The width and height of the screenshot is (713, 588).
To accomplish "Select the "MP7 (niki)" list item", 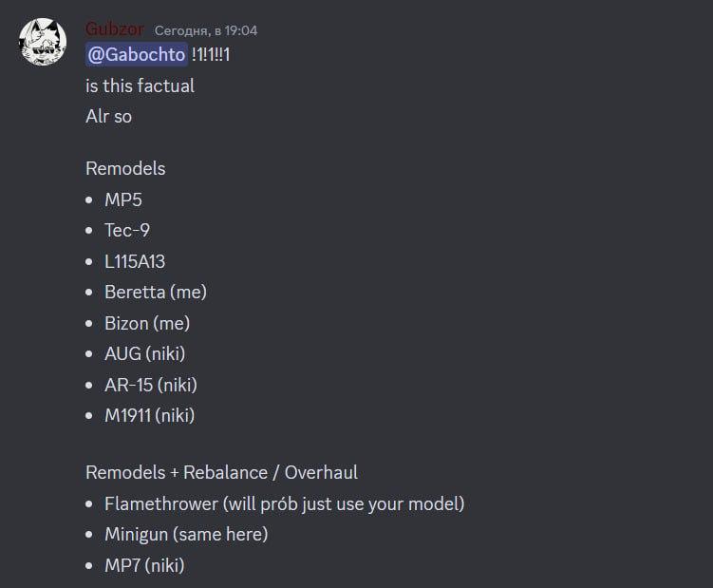I will point(144,565).
